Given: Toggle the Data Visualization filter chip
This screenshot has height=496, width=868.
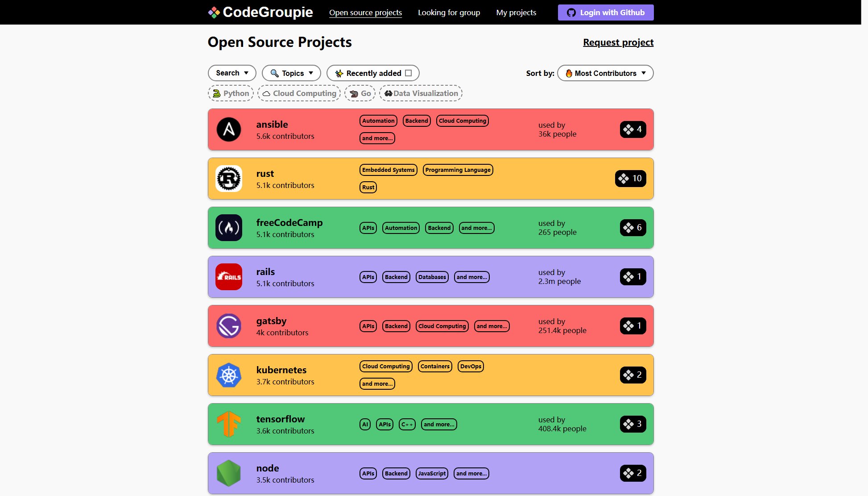Looking at the screenshot, I should (421, 93).
